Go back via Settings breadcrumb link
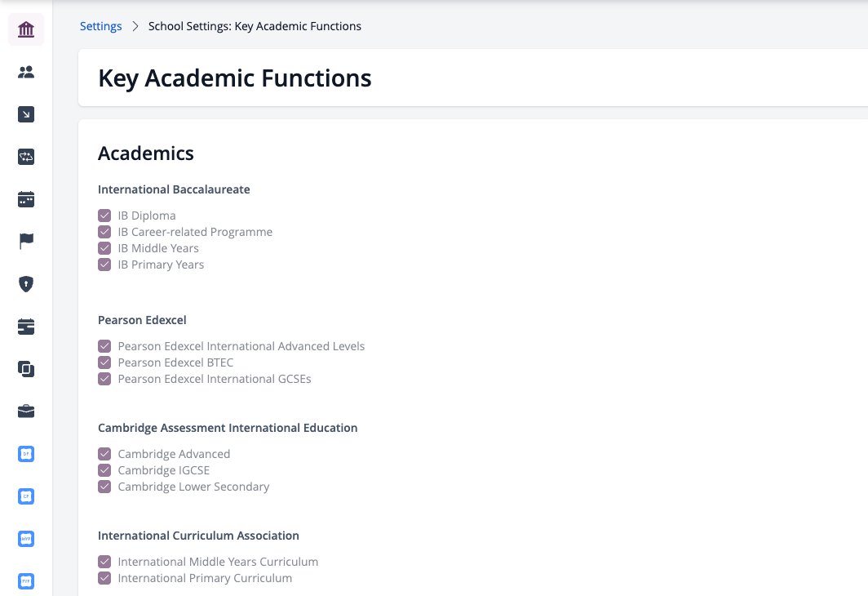The width and height of the screenshot is (868, 596). (x=101, y=26)
